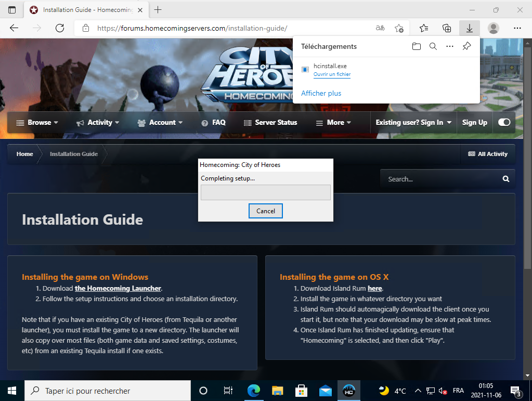Open the translate page icon
This screenshot has height=401, width=532.
(x=380, y=28)
